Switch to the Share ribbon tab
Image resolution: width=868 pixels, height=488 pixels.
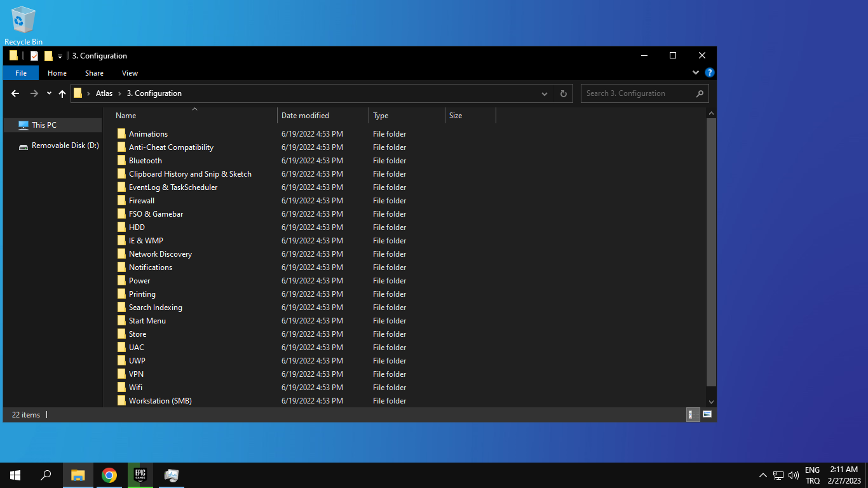94,73
